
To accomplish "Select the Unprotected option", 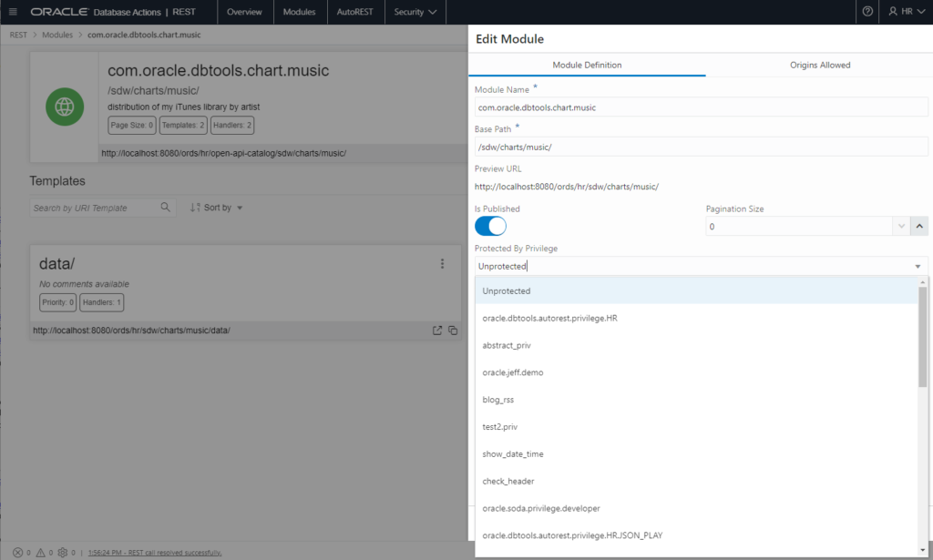I will click(x=696, y=290).
